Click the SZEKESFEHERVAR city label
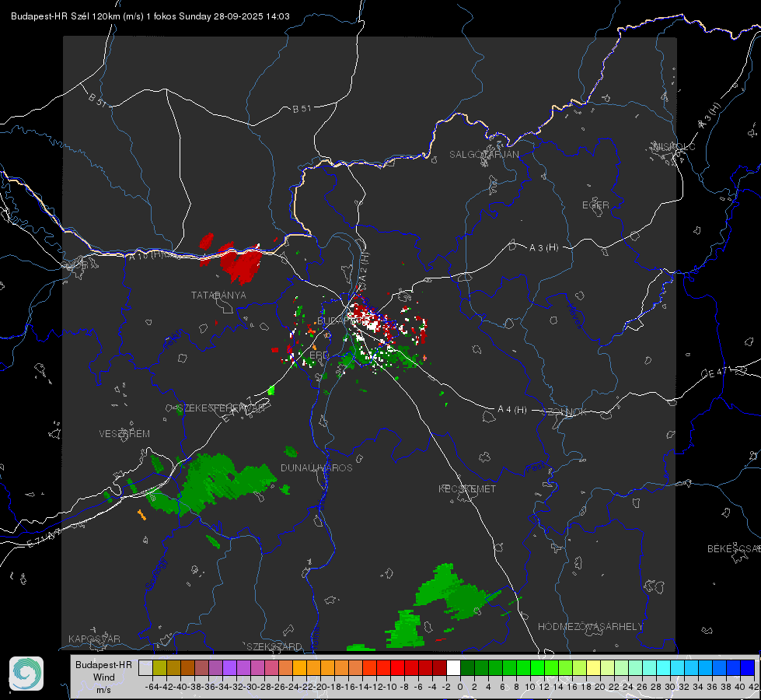761x700 pixels. (221, 408)
